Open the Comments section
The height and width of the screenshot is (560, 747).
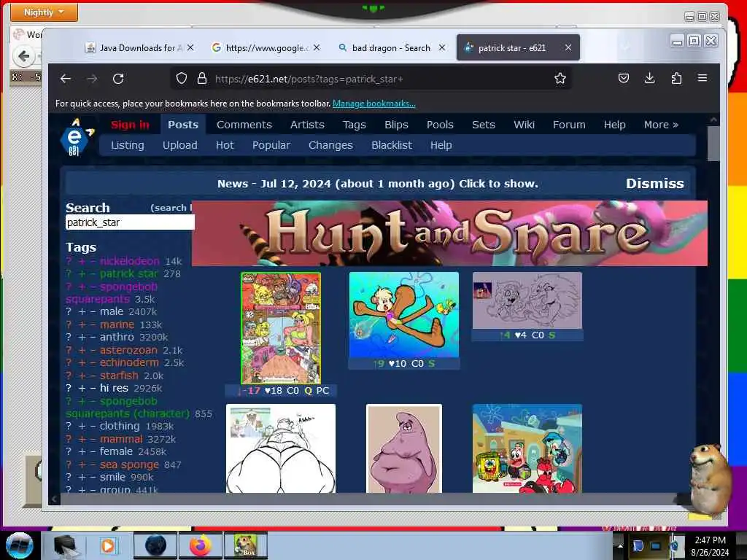pos(244,125)
